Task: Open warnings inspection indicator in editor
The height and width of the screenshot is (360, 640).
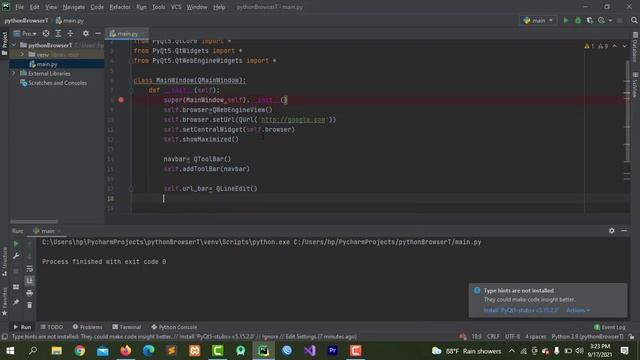Action: coord(596,46)
